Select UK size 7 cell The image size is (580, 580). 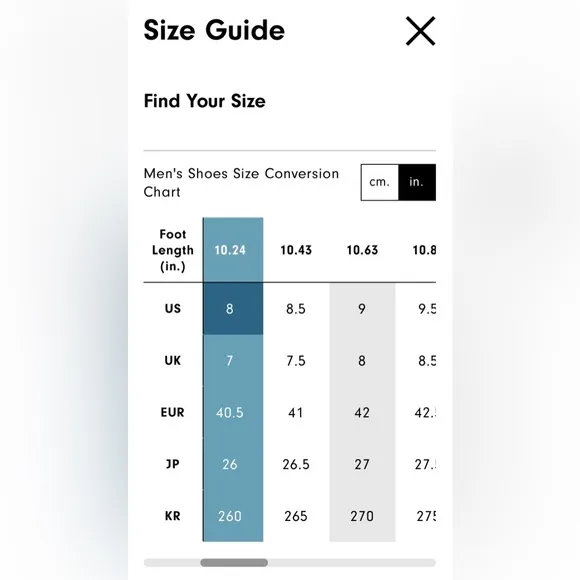click(233, 361)
